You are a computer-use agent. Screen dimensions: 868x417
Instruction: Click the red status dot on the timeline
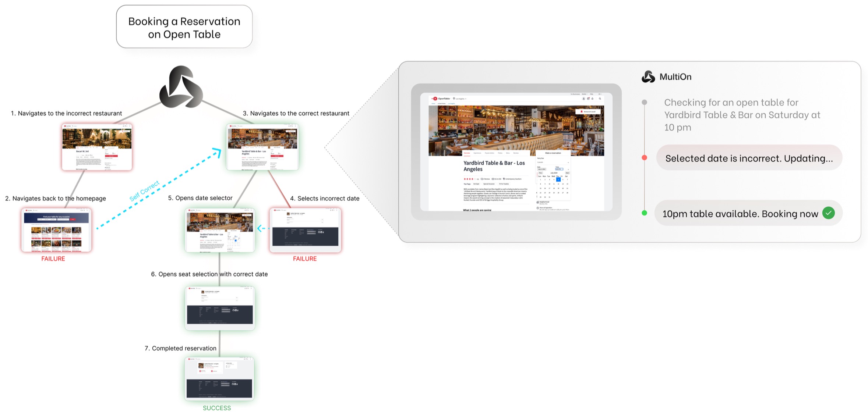644,157
